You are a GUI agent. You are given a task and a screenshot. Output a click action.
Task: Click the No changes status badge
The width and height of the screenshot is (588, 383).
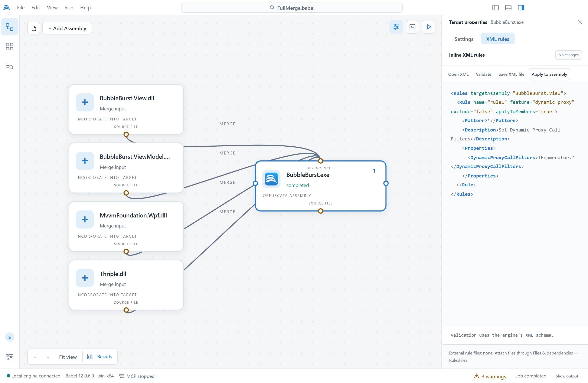point(568,55)
